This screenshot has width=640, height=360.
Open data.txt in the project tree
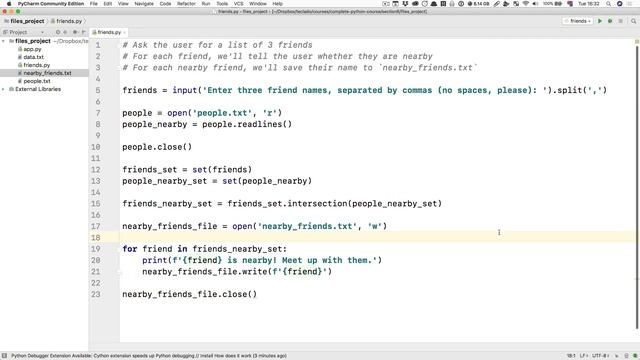coord(33,57)
